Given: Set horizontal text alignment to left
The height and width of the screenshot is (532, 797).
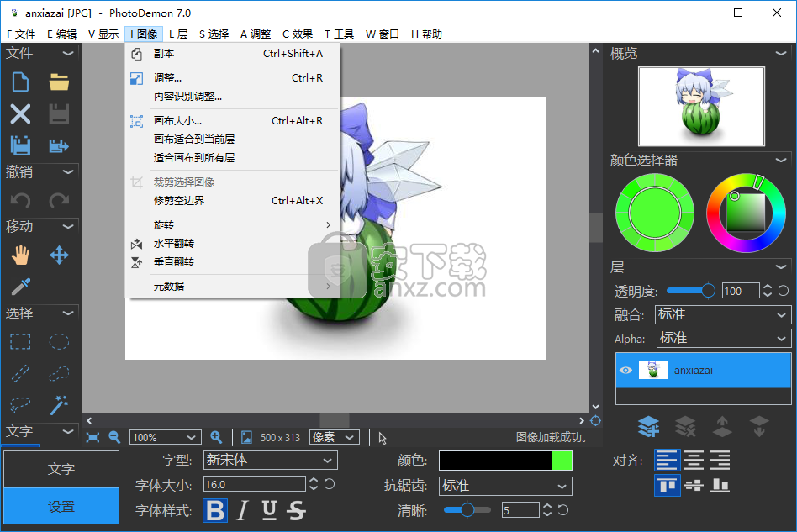Looking at the screenshot, I should pyautogui.click(x=667, y=460).
